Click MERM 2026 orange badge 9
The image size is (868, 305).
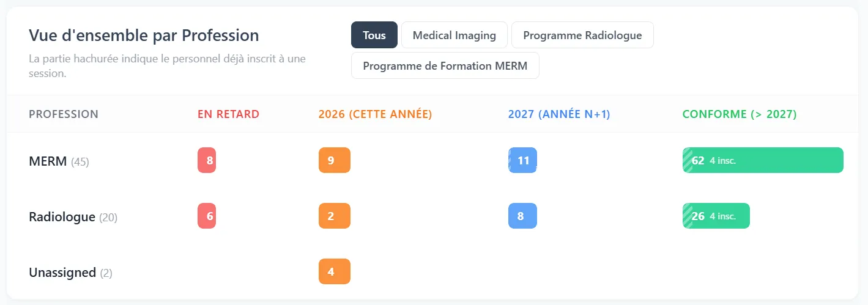pyautogui.click(x=335, y=160)
